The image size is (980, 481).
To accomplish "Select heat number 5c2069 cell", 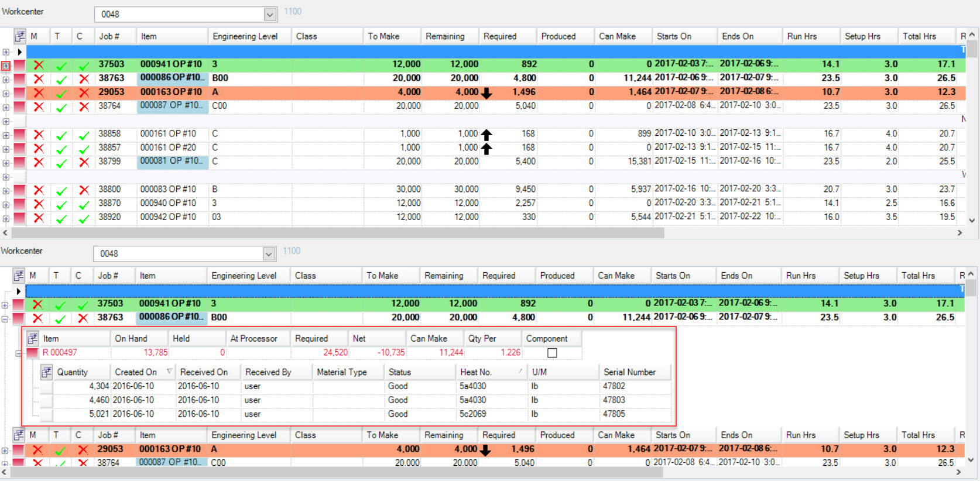I will [x=492, y=414].
